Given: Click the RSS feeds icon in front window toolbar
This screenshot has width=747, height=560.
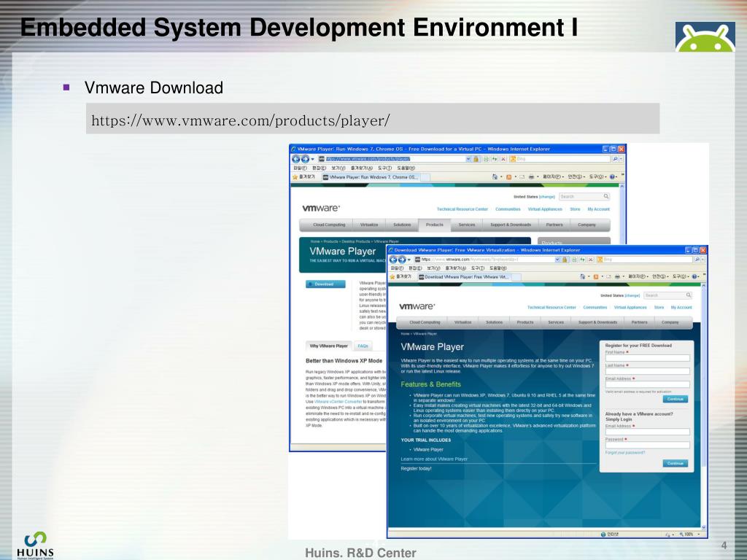Looking at the screenshot, I should 595,276.
